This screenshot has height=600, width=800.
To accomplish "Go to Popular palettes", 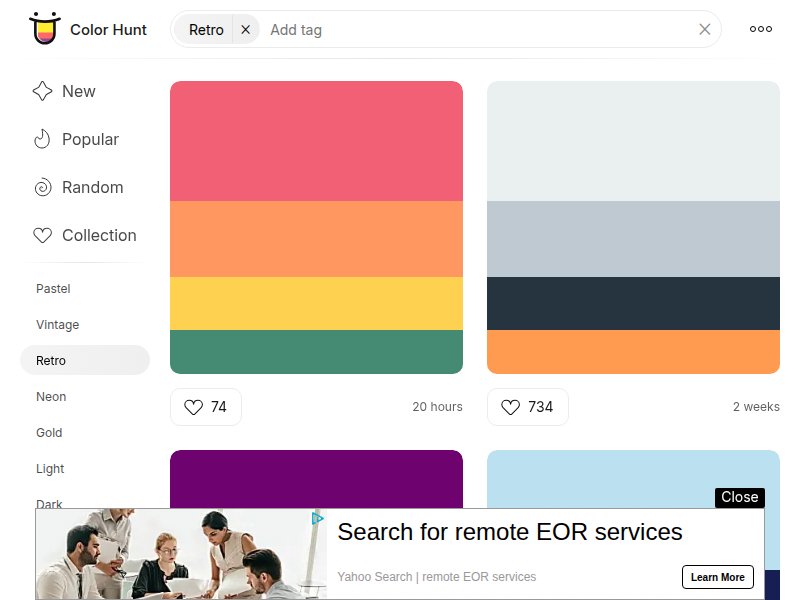I will [x=89, y=139].
